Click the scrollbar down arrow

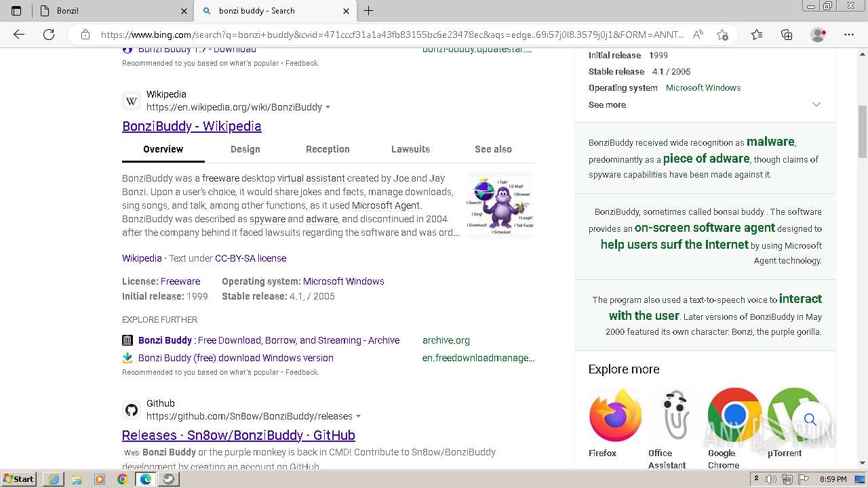pos(863,463)
